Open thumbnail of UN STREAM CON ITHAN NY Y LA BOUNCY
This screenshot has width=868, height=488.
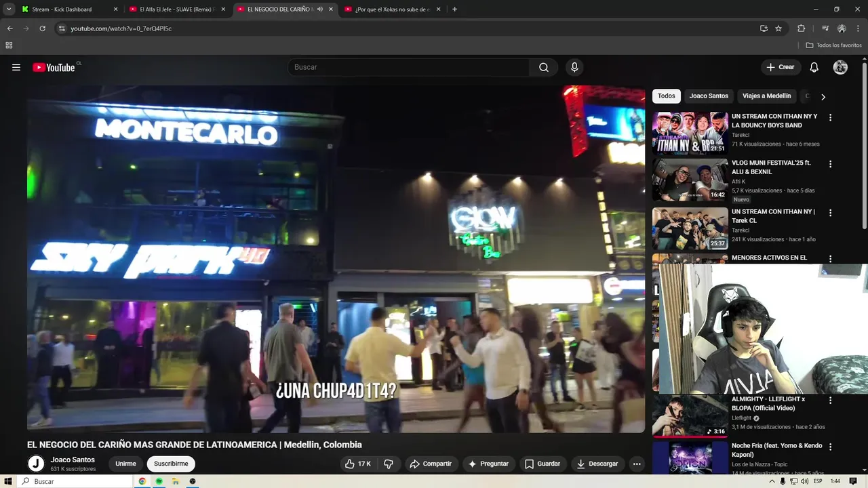point(690,134)
